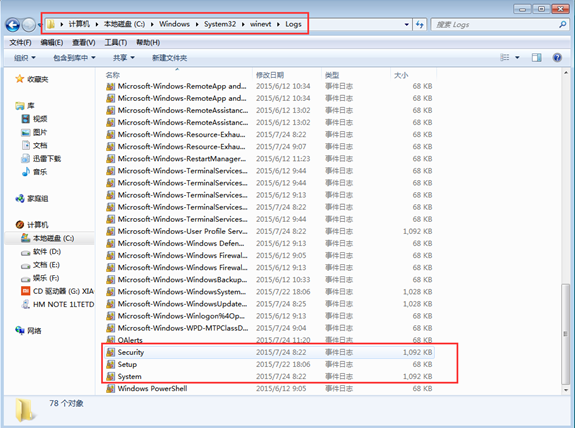Open the 帮助(H) menu

click(148, 43)
